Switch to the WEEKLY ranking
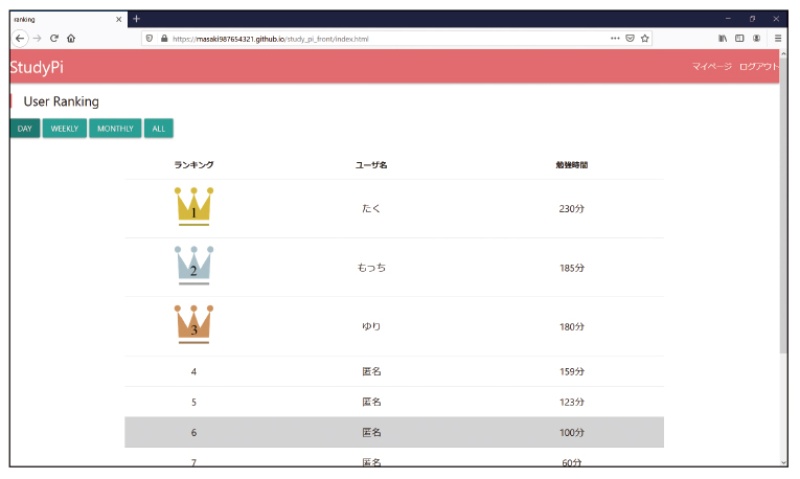 65,128
